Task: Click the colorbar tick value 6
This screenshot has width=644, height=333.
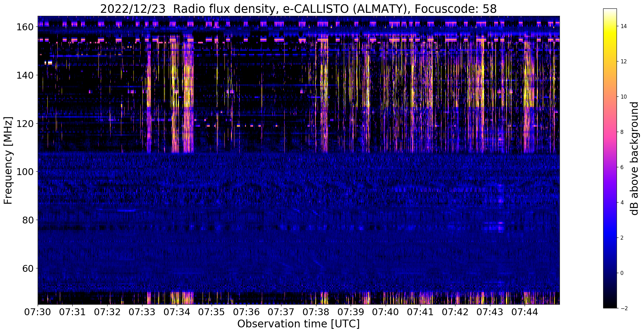Action: [622, 167]
